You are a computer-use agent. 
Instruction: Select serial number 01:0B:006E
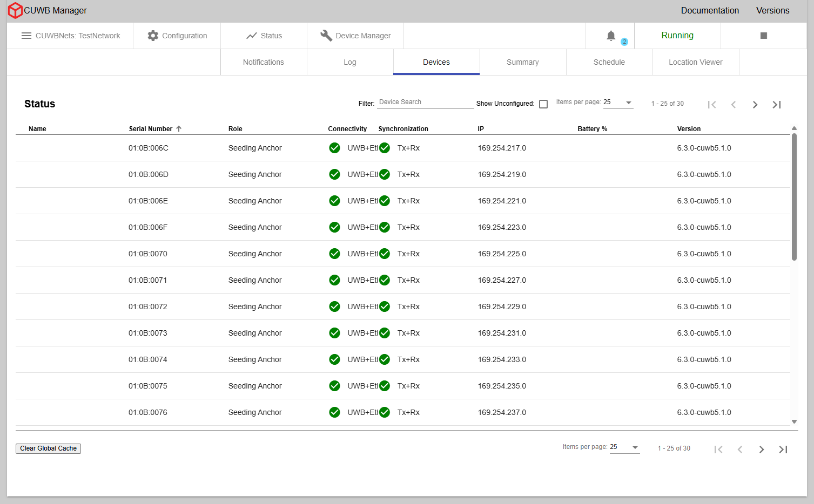click(x=148, y=201)
